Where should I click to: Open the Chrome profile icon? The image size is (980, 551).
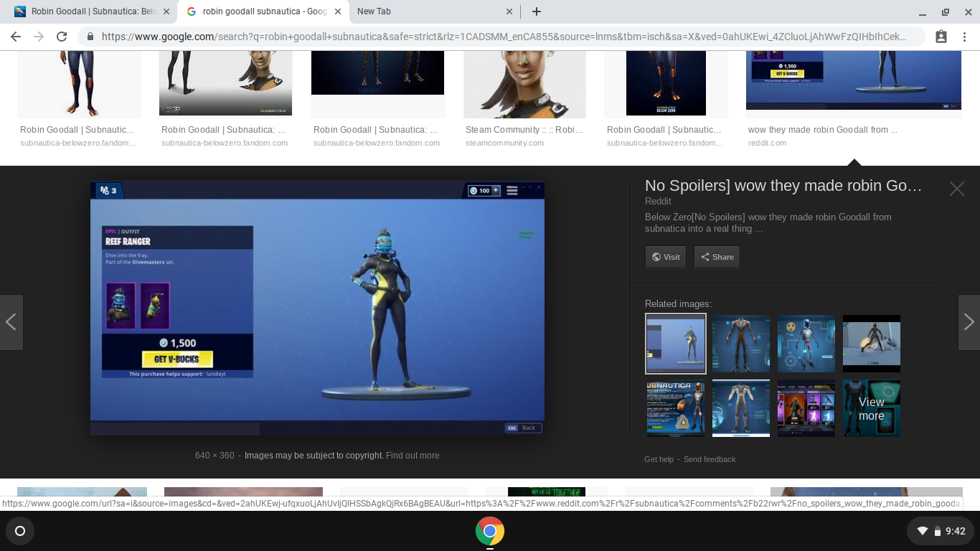[941, 37]
